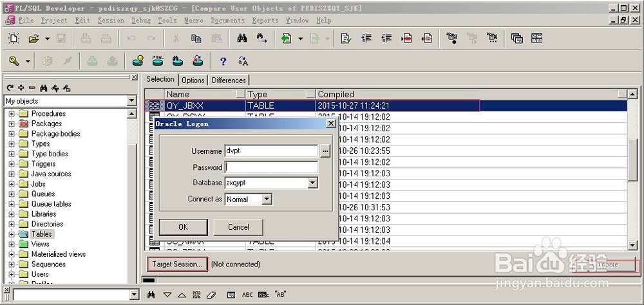Open the File menu
Viewport: 644px width, 305px height.
point(26,20)
